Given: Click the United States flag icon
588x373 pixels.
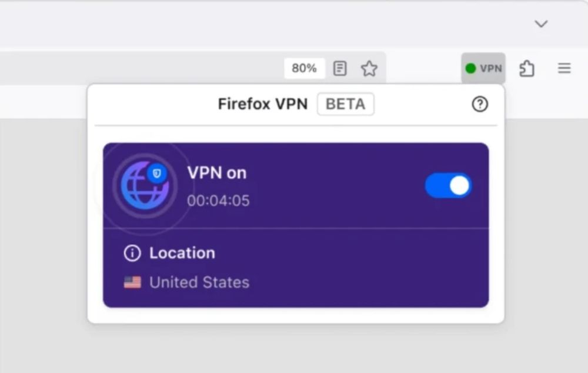Looking at the screenshot, I should coord(132,282).
